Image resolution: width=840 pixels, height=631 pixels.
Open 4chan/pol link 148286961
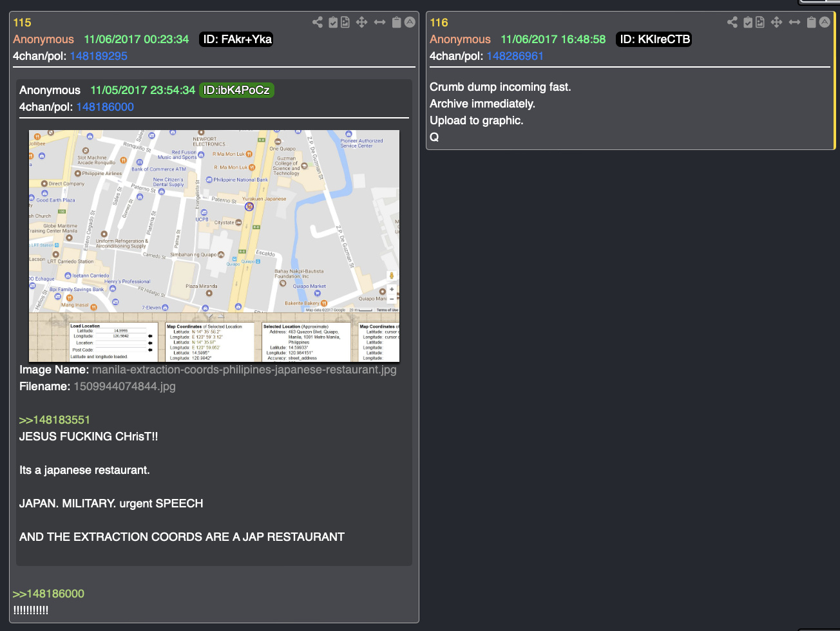pyautogui.click(x=515, y=56)
